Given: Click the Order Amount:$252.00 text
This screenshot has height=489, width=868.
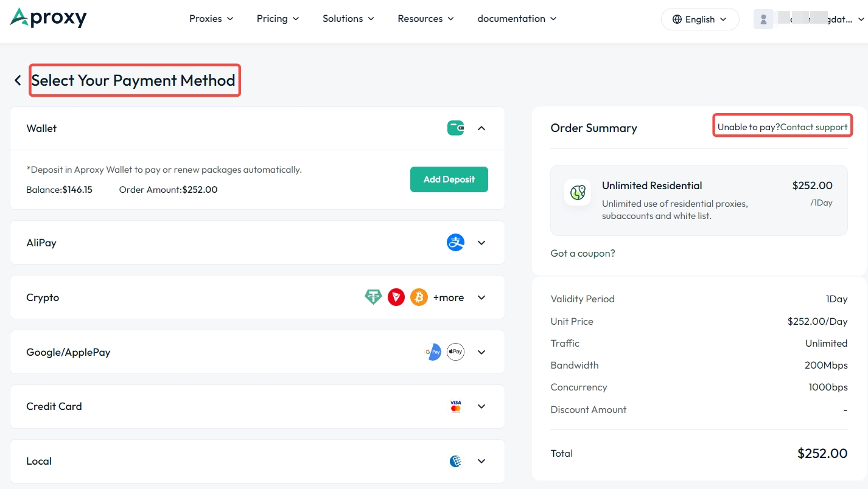Looking at the screenshot, I should [x=168, y=190].
